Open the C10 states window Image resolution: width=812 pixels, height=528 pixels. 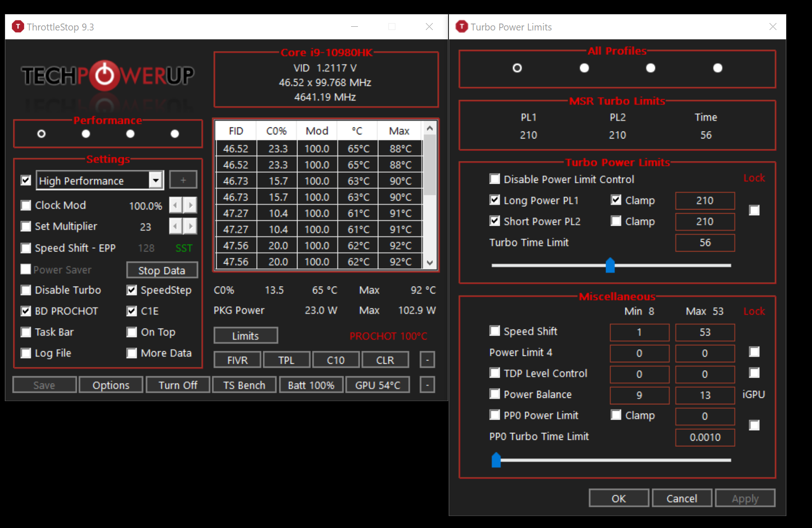coord(336,360)
